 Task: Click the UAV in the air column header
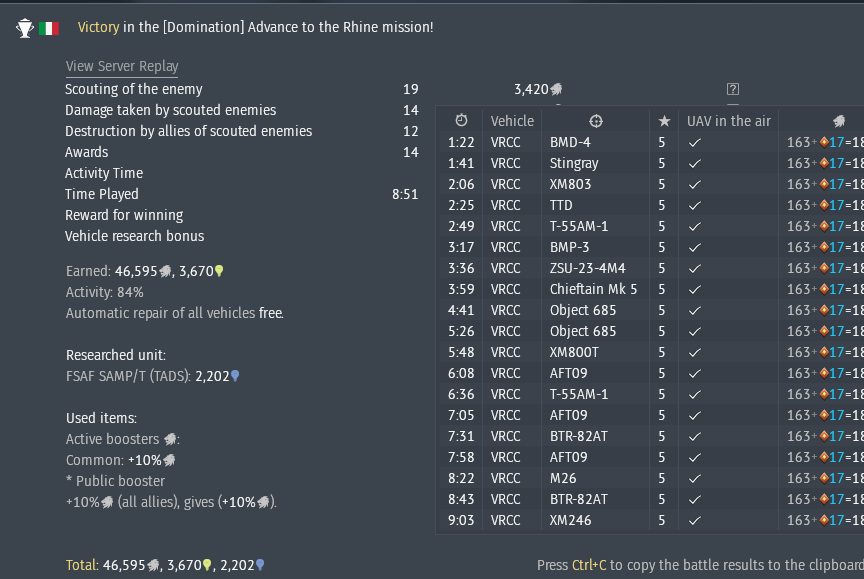coord(728,121)
